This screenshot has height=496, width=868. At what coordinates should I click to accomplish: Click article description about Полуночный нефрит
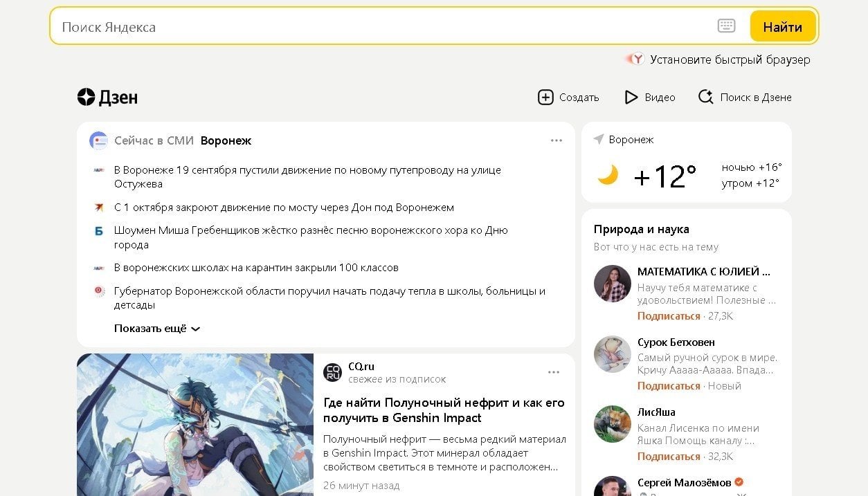[444, 453]
